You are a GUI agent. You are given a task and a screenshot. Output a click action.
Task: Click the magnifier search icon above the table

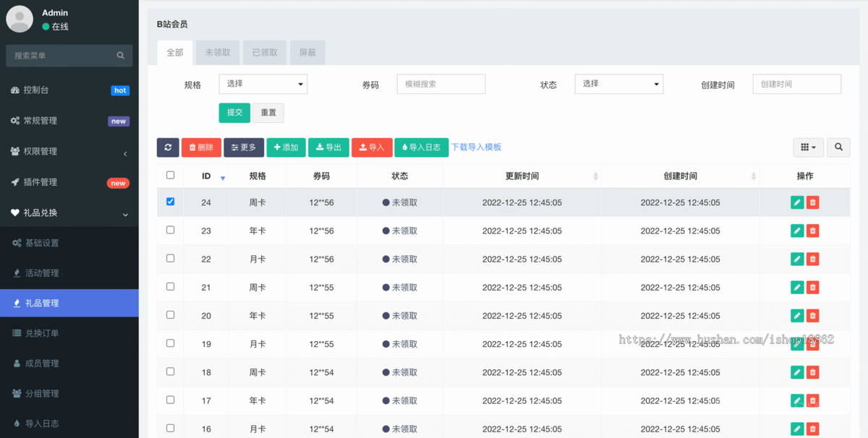pos(838,147)
